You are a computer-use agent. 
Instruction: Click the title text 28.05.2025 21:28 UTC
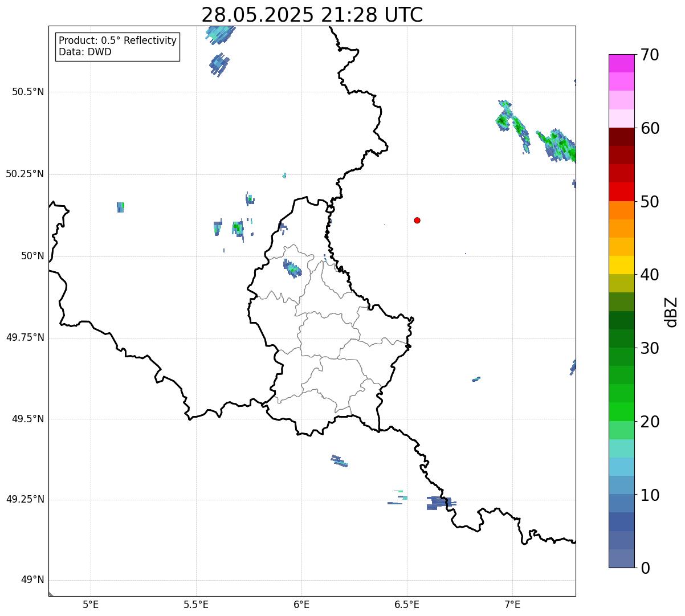312,15
